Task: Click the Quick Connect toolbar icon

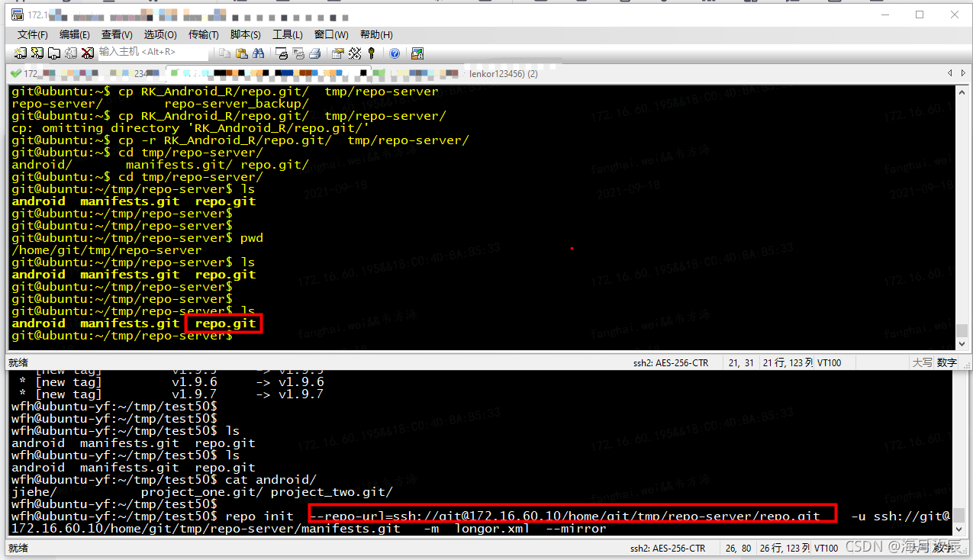Action: pos(37,53)
